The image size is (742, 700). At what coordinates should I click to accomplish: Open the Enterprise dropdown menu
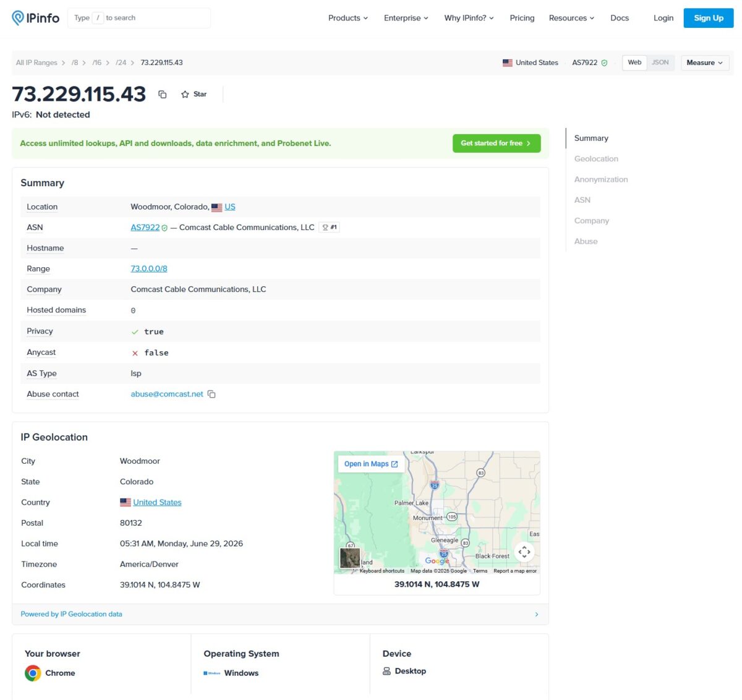[x=406, y=18]
